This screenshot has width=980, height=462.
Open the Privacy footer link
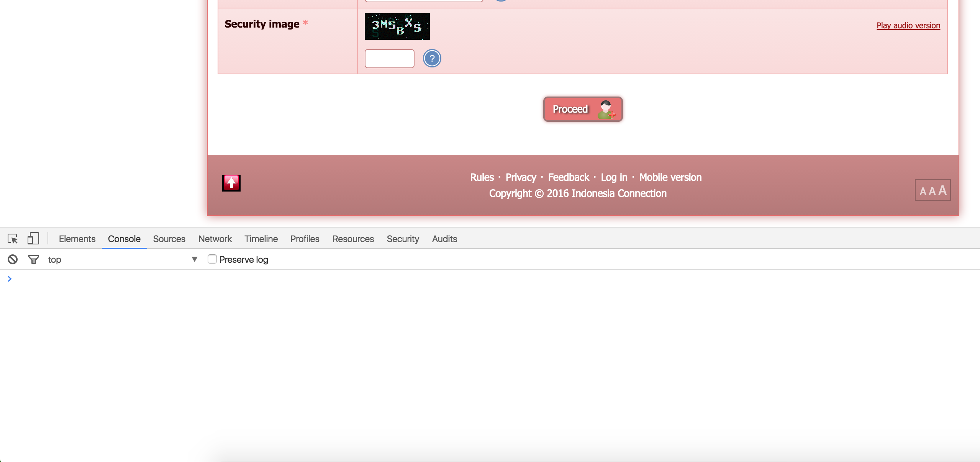click(521, 177)
